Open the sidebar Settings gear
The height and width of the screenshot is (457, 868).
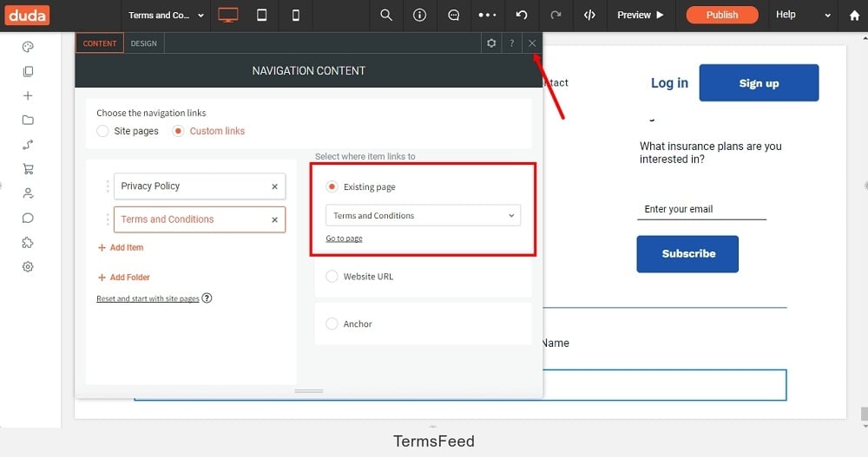pos(28,267)
